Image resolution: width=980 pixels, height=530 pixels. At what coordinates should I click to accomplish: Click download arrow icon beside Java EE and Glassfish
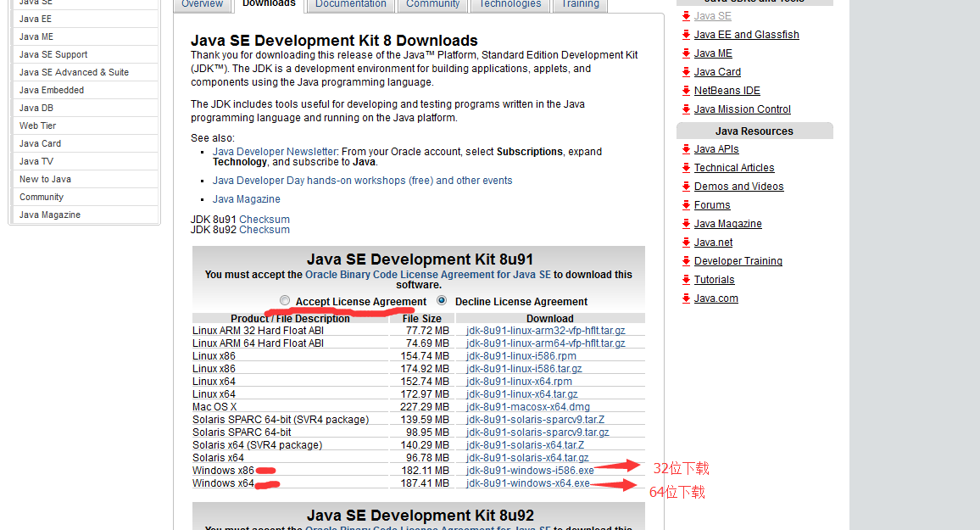[x=686, y=35]
